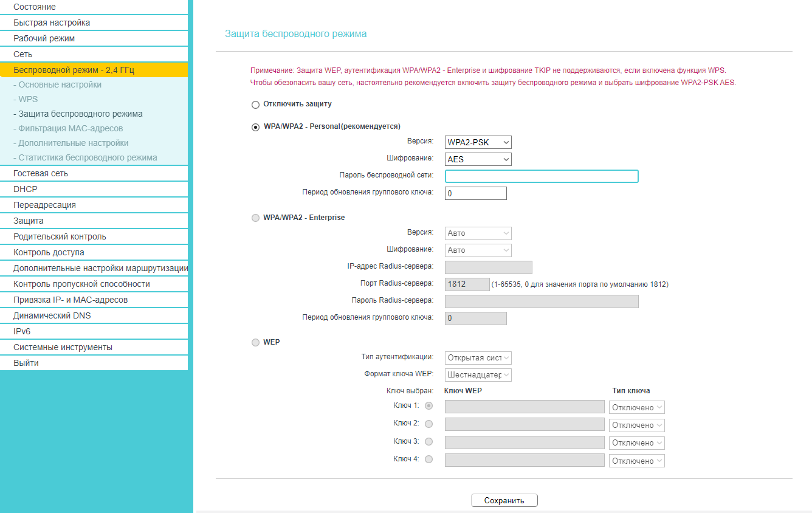812x513 pixels.
Task: Open the 'Родительский контроль' menu item
Action: pos(94,236)
